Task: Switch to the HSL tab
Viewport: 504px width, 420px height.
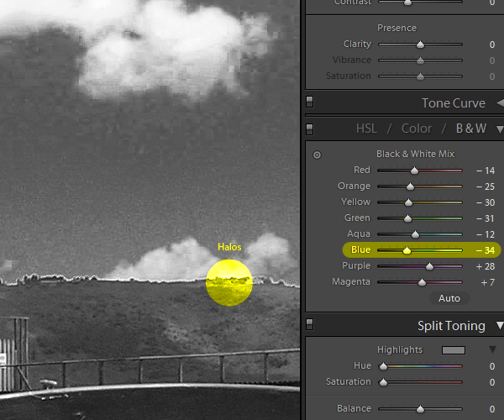Action: [366, 129]
